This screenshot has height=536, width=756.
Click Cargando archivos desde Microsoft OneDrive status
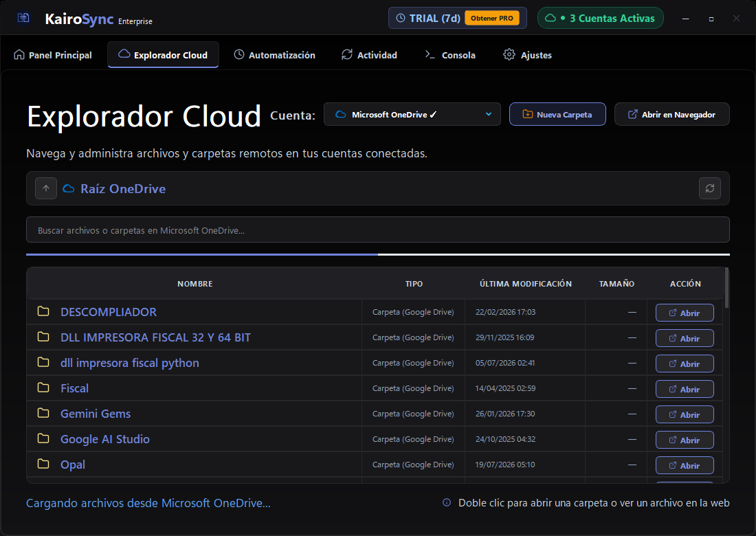(148, 503)
